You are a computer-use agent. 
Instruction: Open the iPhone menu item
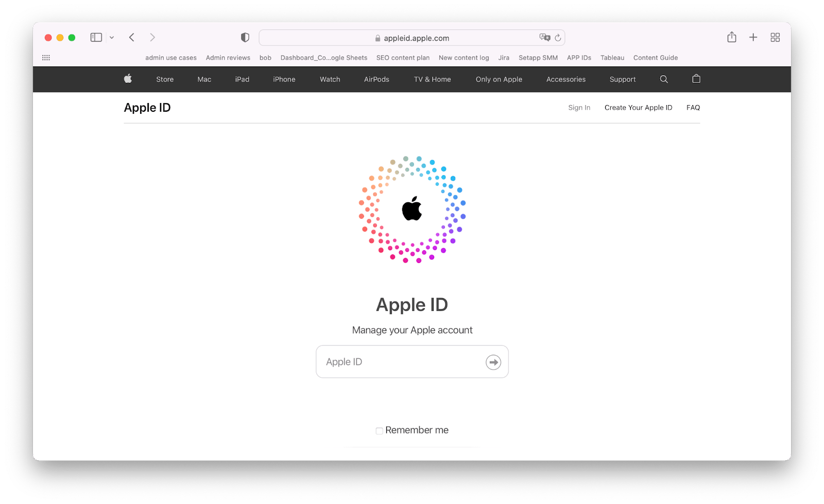[x=284, y=79]
